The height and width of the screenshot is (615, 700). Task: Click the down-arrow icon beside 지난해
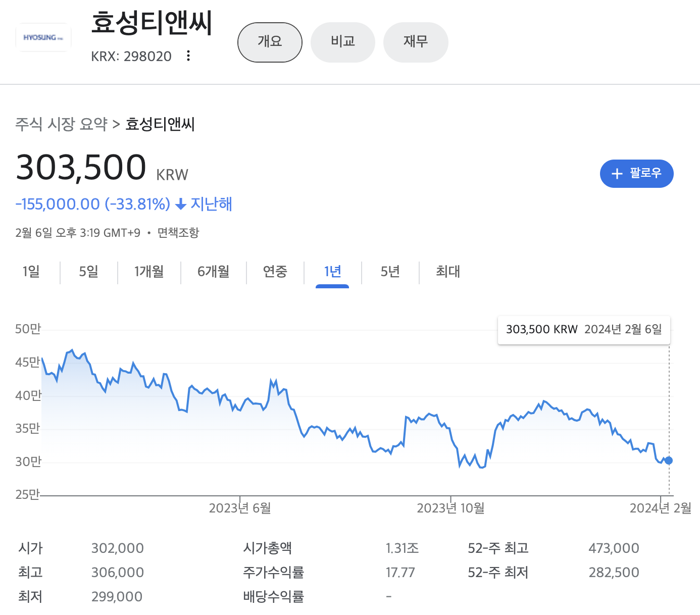[x=180, y=204]
